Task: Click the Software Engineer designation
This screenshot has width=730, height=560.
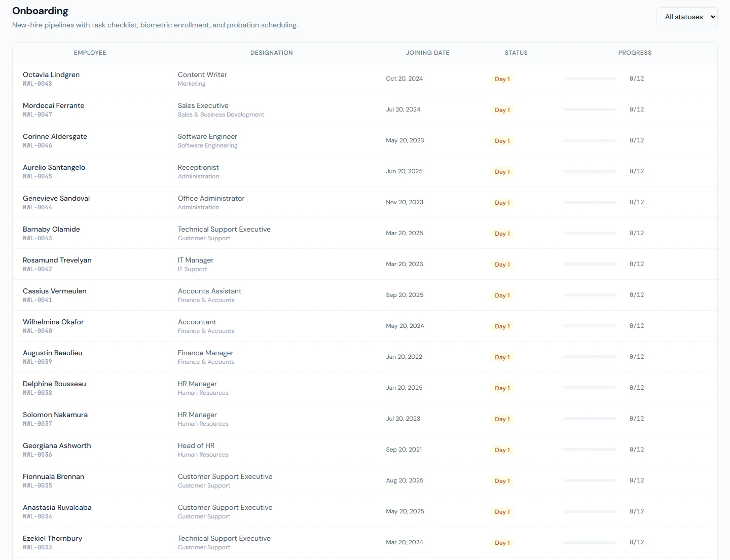Action: point(207,136)
